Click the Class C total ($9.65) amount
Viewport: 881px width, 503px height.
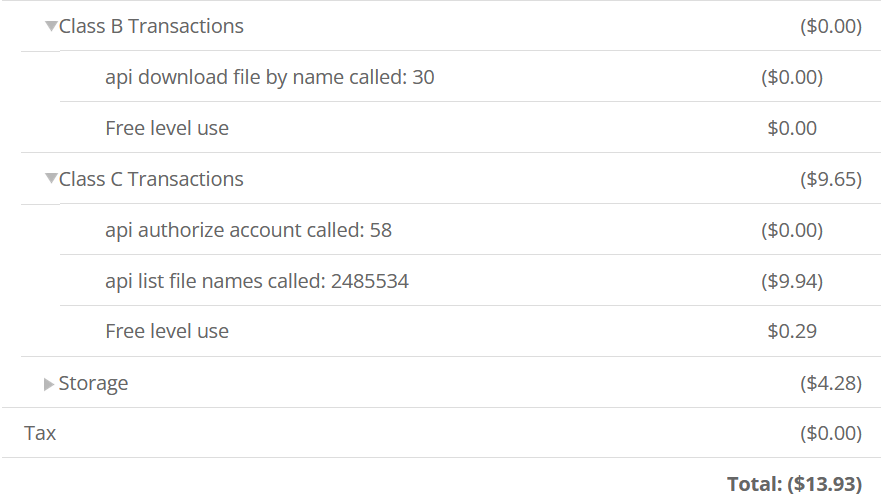point(831,179)
